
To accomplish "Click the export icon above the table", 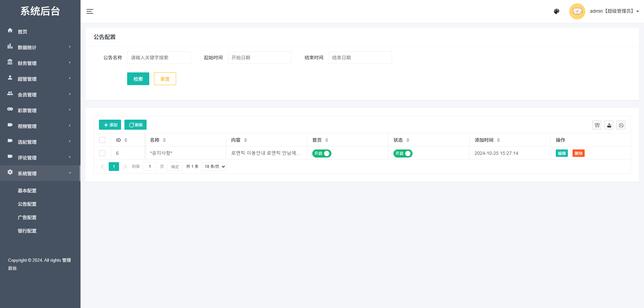I will point(609,125).
